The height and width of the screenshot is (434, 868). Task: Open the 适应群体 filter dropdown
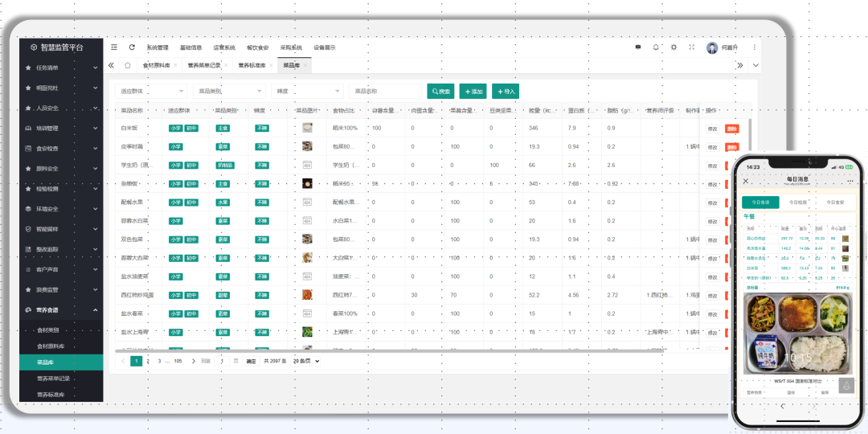coord(150,92)
